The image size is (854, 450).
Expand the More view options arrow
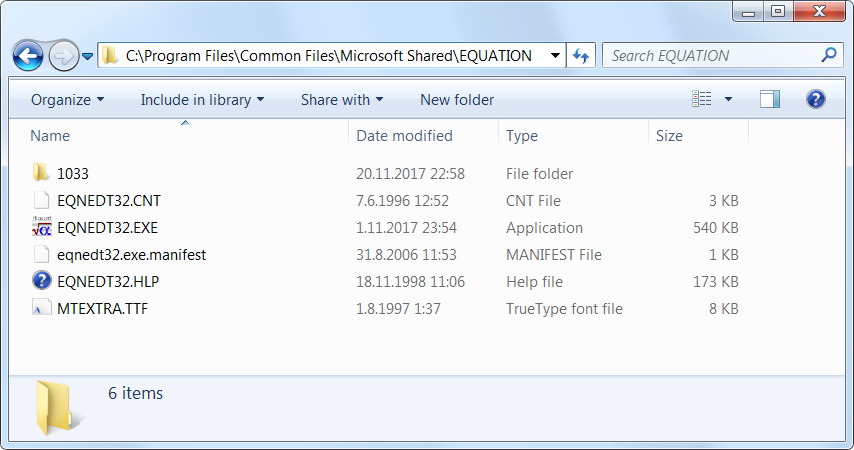click(x=728, y=99)
